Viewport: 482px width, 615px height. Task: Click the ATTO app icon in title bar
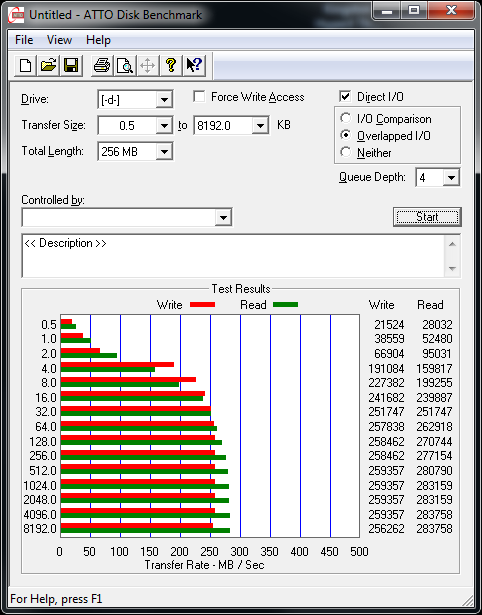coord(17,15)
